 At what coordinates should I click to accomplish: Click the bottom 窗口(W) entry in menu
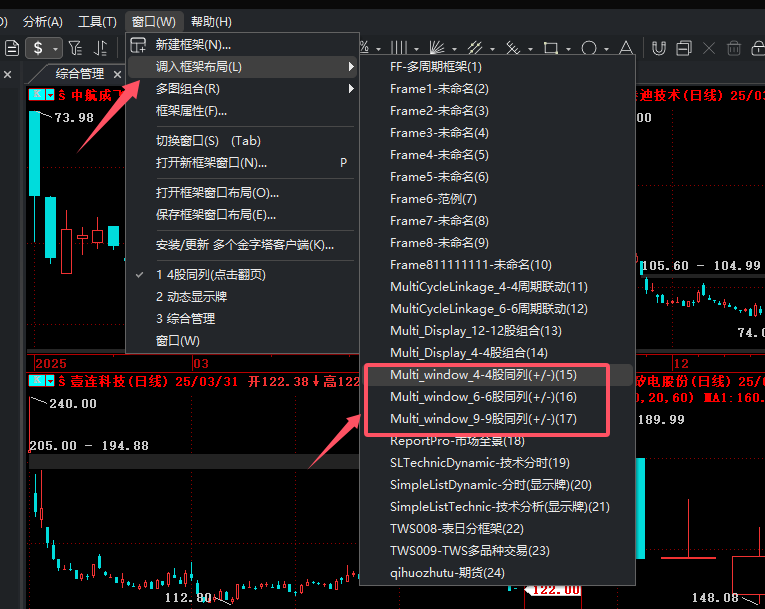242,341
